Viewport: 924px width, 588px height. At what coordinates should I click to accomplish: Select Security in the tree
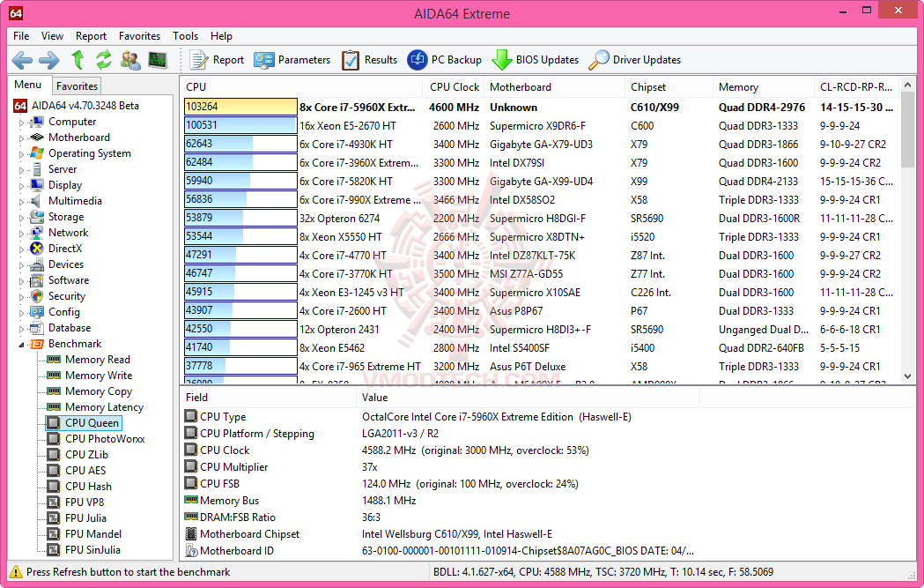tap(67, 296)
